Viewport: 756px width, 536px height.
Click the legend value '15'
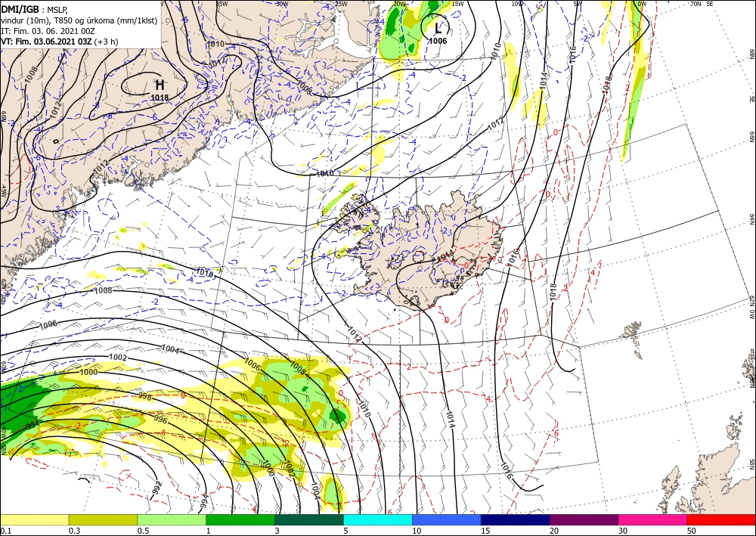pos(485,531)
